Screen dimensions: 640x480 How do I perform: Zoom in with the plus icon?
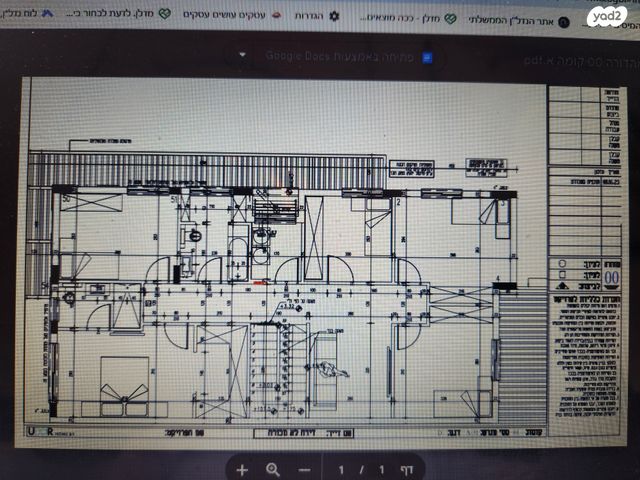click(x=241, y=469)
